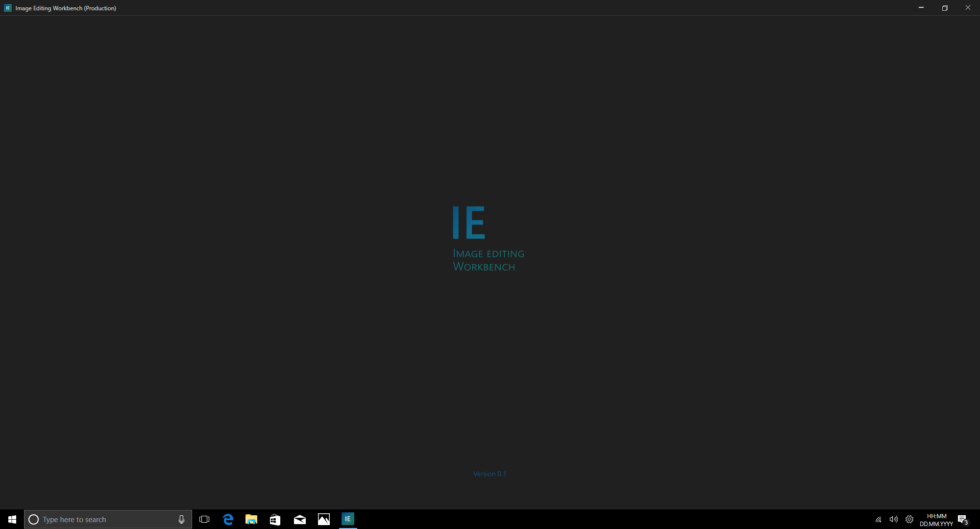Open Microsoft Store from taskbar
Image resolution: width=980 pixels, height=529 pixels.
point(275,519)
